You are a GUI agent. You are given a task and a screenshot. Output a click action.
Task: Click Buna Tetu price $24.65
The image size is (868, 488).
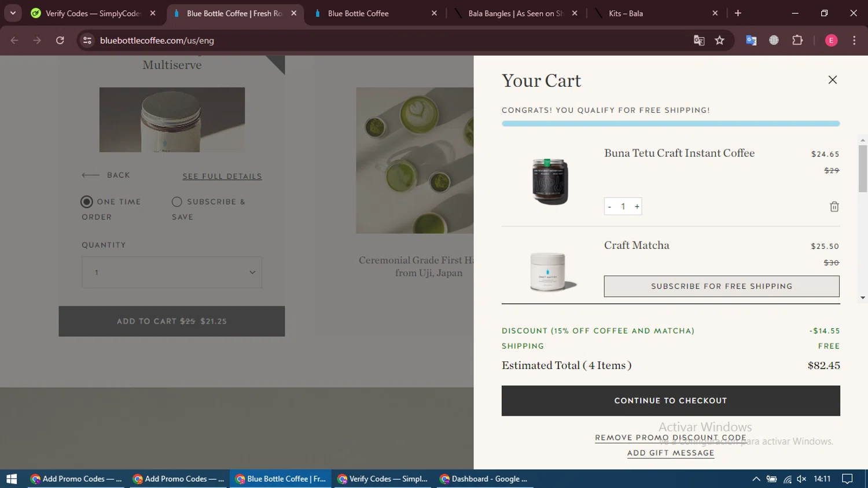pos(825,154)
